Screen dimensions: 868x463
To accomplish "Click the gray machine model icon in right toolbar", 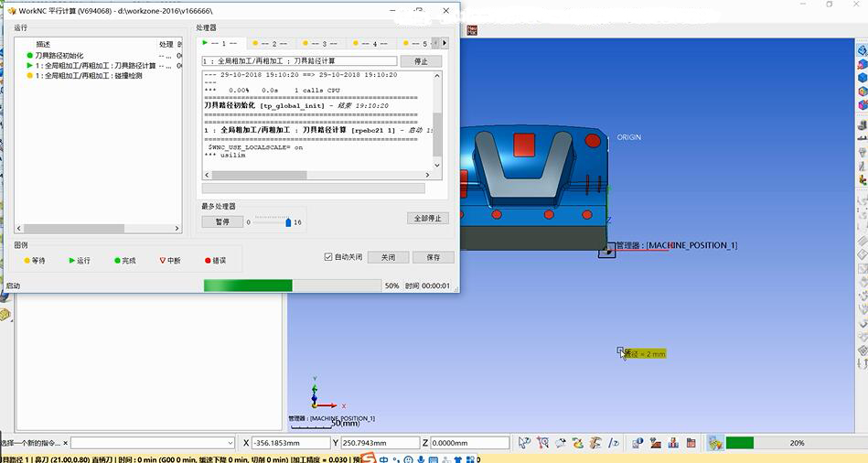I will click(863, 126).
